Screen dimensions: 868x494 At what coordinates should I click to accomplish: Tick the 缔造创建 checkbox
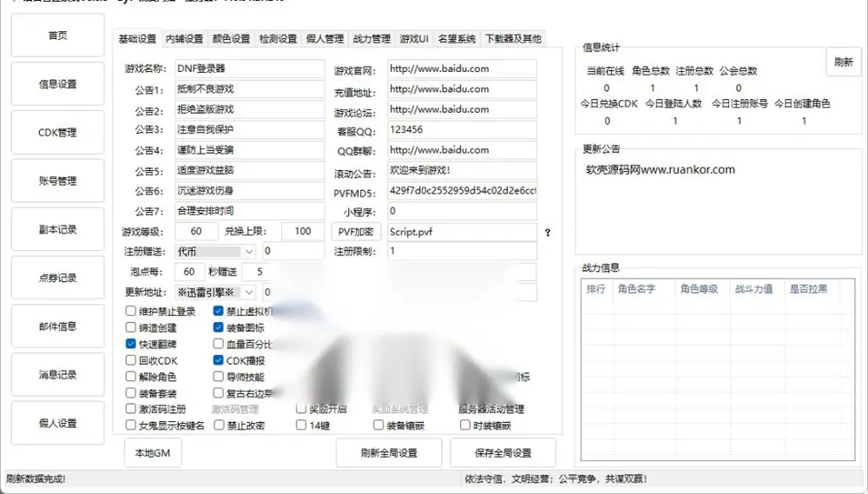(131, 328)
